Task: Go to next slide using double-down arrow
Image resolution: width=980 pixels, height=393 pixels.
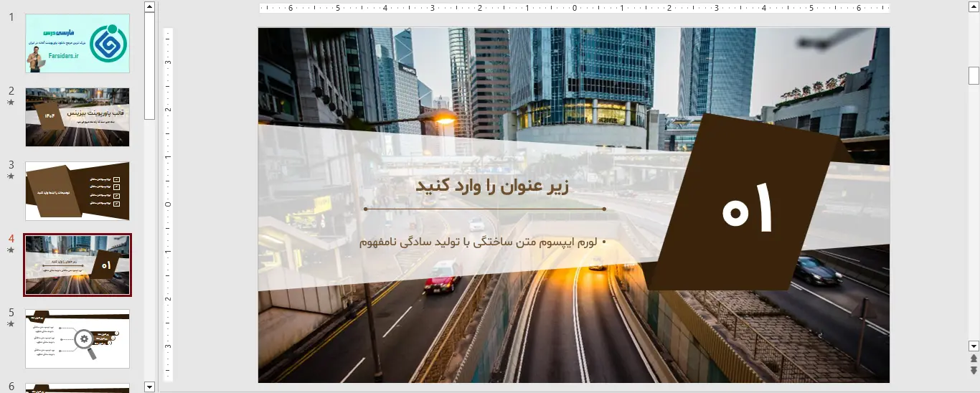Action: [x=974, y=370]
